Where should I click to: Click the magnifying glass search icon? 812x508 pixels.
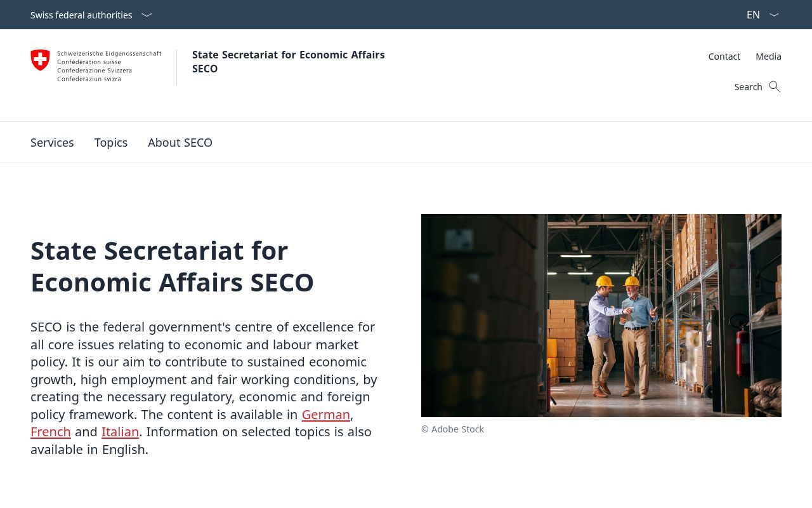(775, 87)
